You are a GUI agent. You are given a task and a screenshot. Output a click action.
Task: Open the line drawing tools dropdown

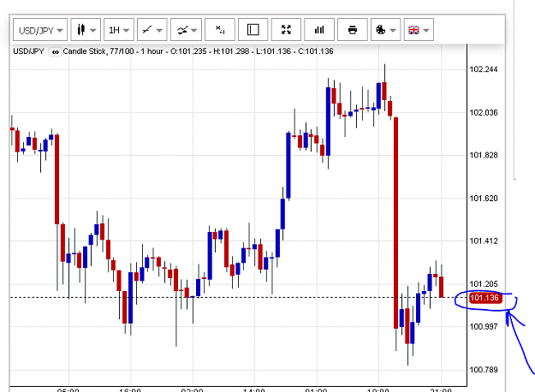[x=152, y=30]
